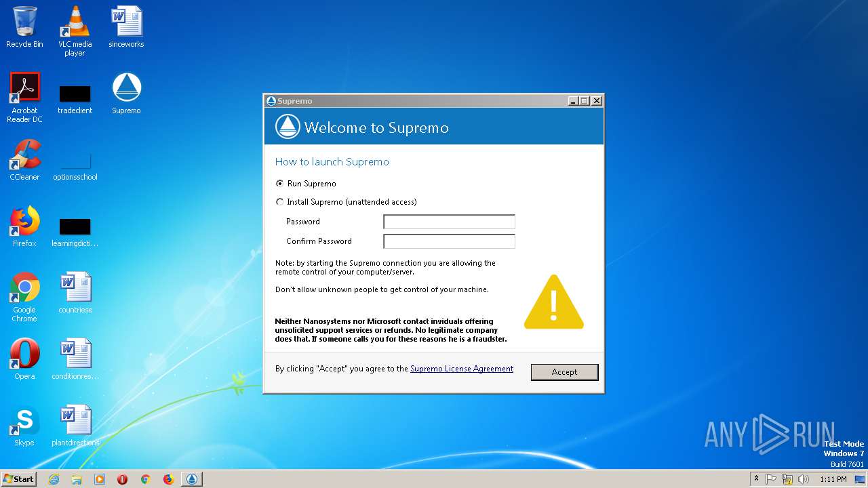Open Windows Explorer folder in taskbar

click(x=77, y=479)
